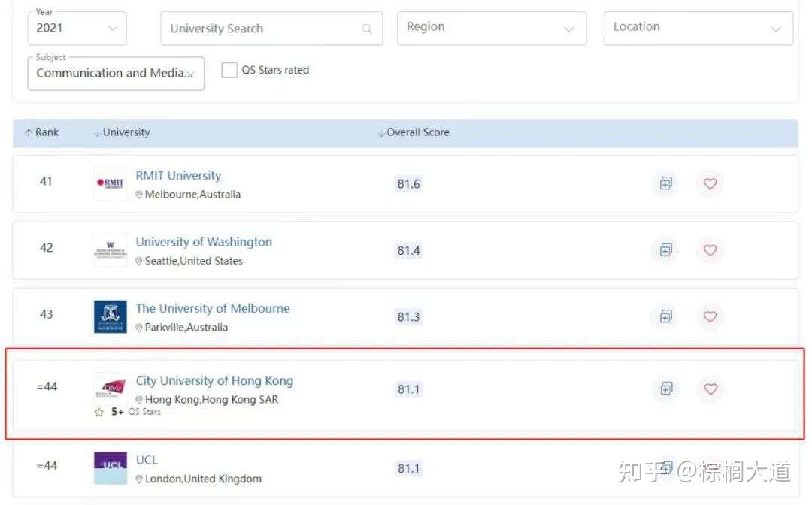
Task: Click RMIT's score 81.6
Action: point(408,184)
